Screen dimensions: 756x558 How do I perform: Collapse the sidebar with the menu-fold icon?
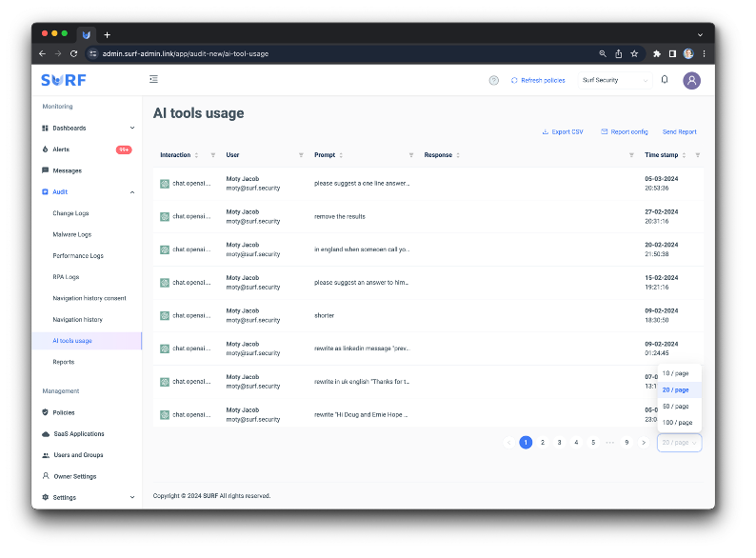153,80
